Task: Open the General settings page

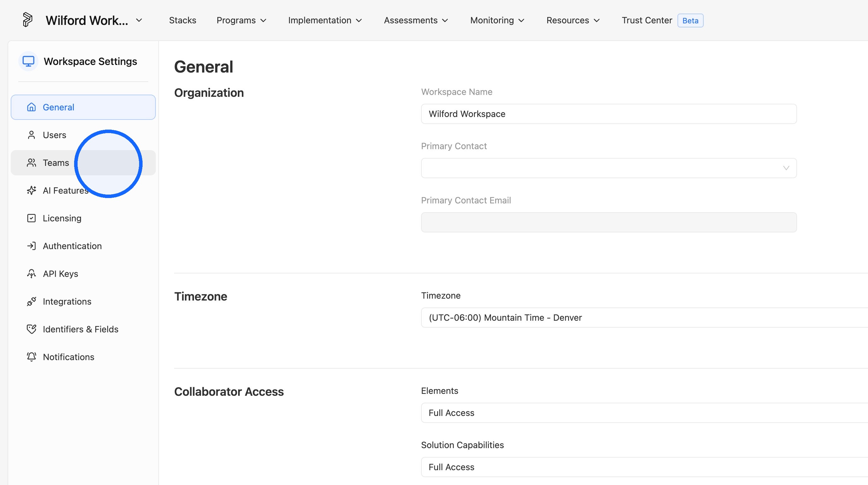Action: click(x=83, y=107)
